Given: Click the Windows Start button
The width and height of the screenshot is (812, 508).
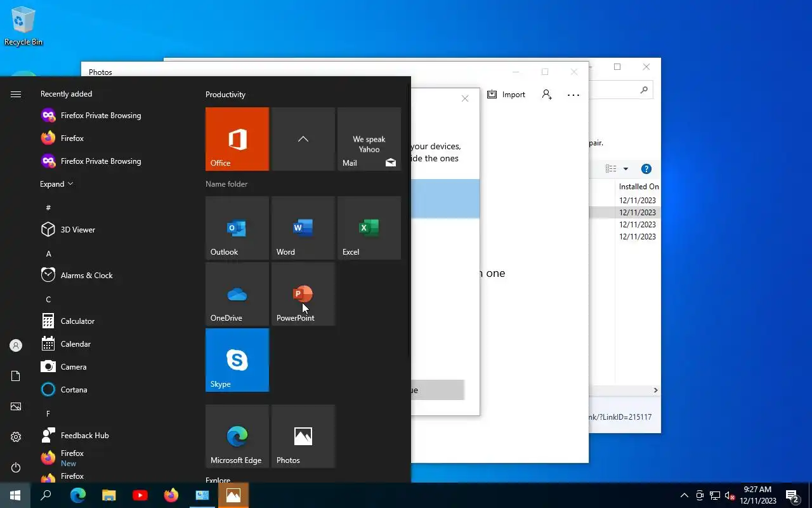Looking at the screenshot, I should click(x=15, y=495).
